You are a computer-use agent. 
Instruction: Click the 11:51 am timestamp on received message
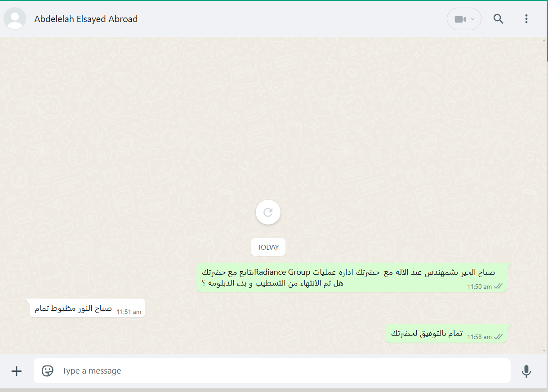(x=129, y=311)
